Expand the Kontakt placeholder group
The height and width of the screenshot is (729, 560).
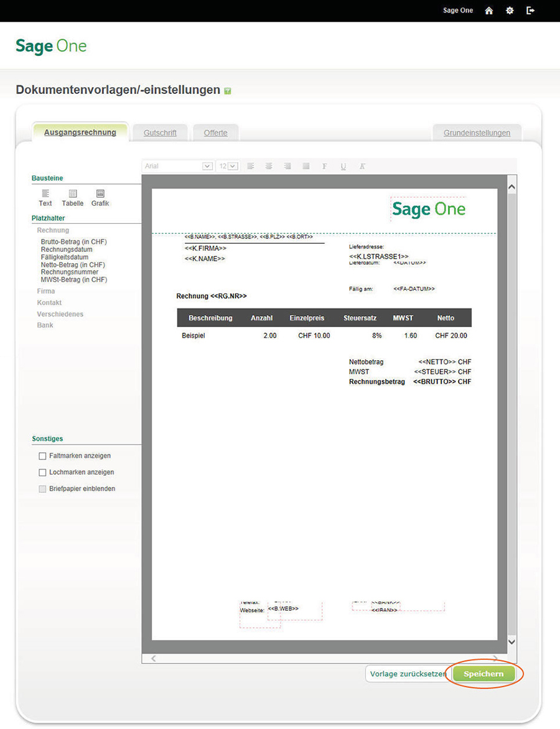(49, 303)
